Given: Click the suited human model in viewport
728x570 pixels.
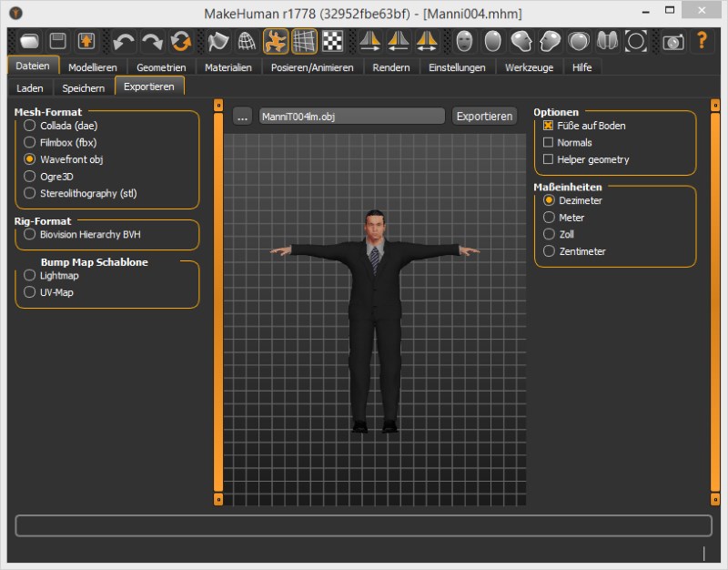Looking at the screenshot, I should pyautogui.click(x=375, y=321).
